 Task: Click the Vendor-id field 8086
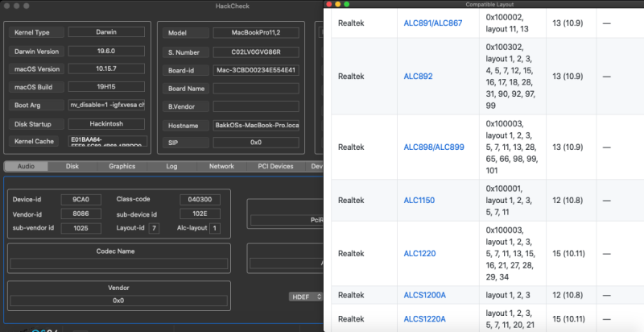[81, 214]
